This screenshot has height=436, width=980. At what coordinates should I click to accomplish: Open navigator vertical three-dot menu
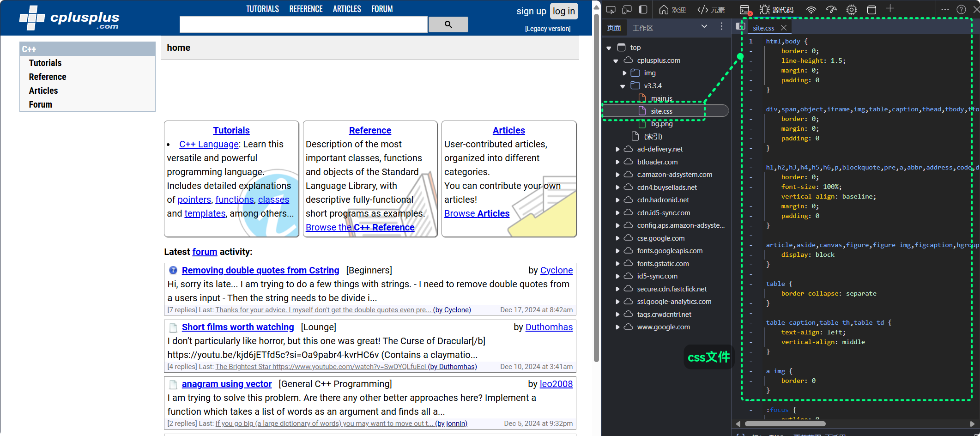pyautogui.click(x=721, y=26)
